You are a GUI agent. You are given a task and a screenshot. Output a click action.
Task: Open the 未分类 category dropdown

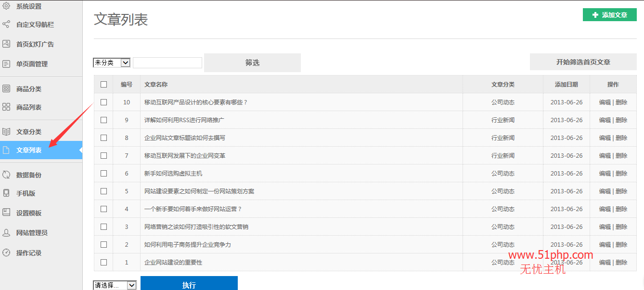coord(112,63)
